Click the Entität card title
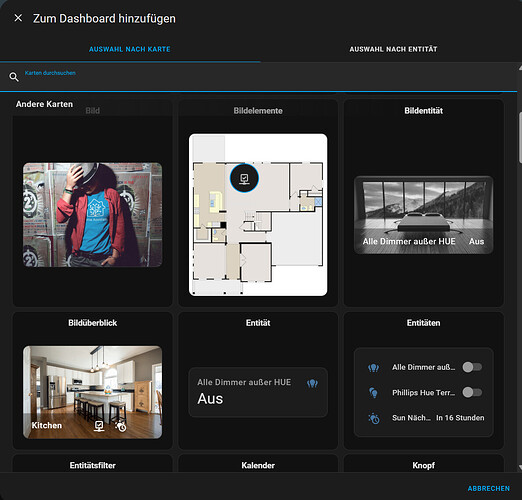This screenshot has width=522, height=500. coord(258,323)
